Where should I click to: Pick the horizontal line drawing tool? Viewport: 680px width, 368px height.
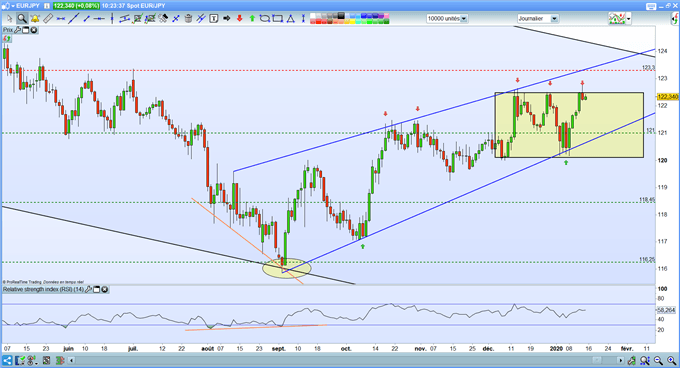61,19
